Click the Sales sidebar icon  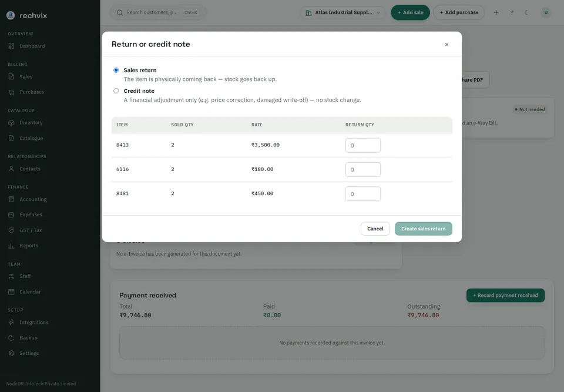coord(12,76)
